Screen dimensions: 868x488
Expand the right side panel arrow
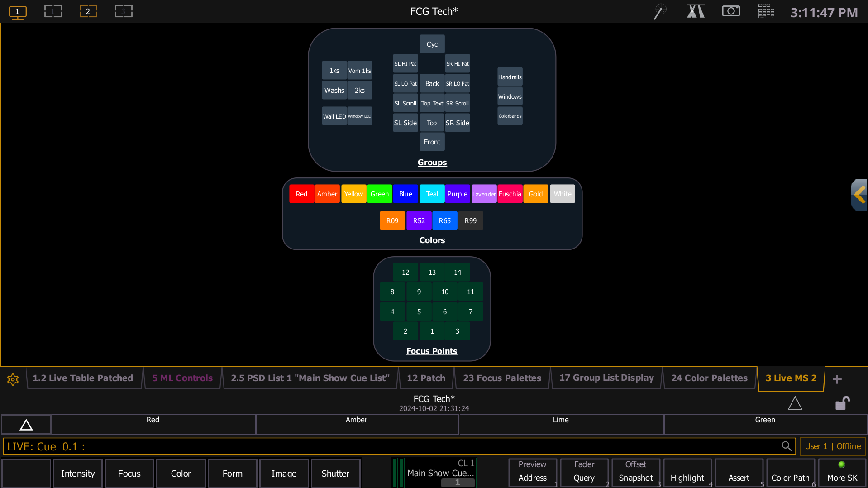[859, 195]
